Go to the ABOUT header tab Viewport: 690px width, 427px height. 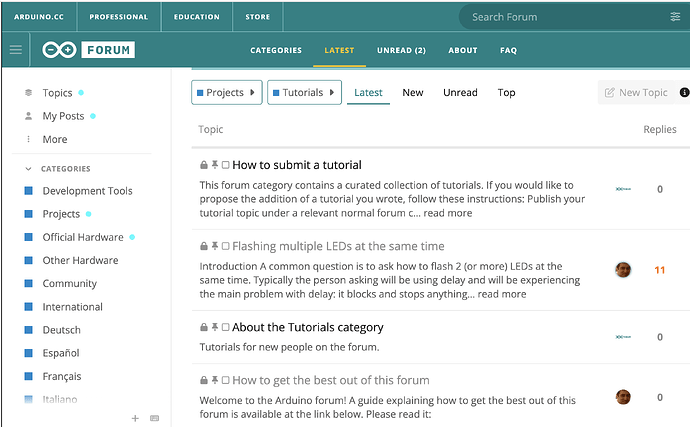(x=463, y=50)
